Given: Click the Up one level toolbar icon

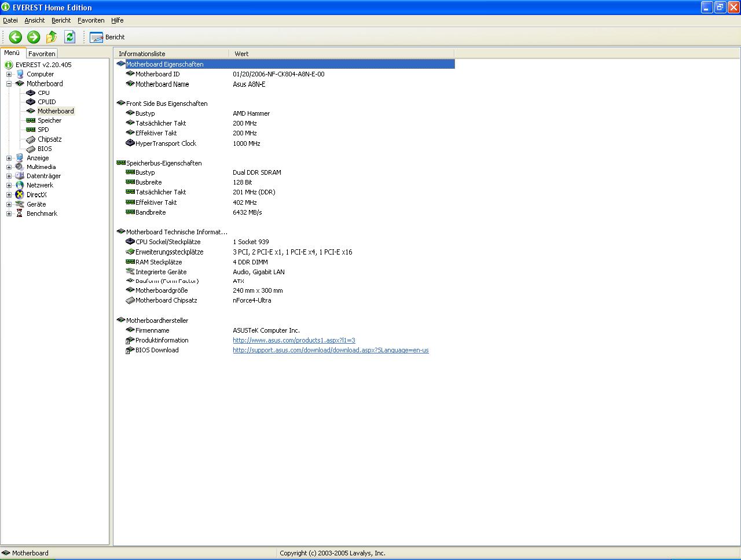Looking at the screenshot, I should (52, 37).
